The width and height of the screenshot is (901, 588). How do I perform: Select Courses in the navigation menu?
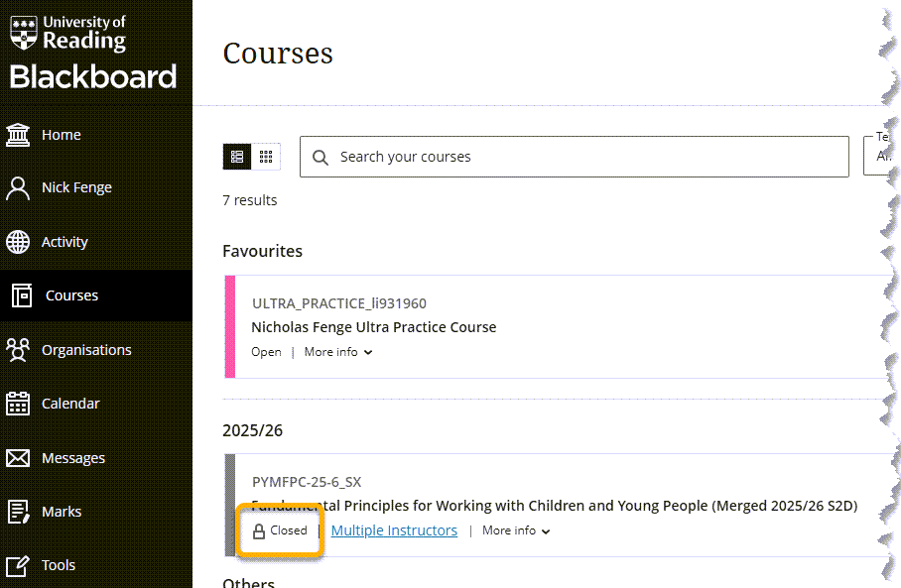(71, 295)
